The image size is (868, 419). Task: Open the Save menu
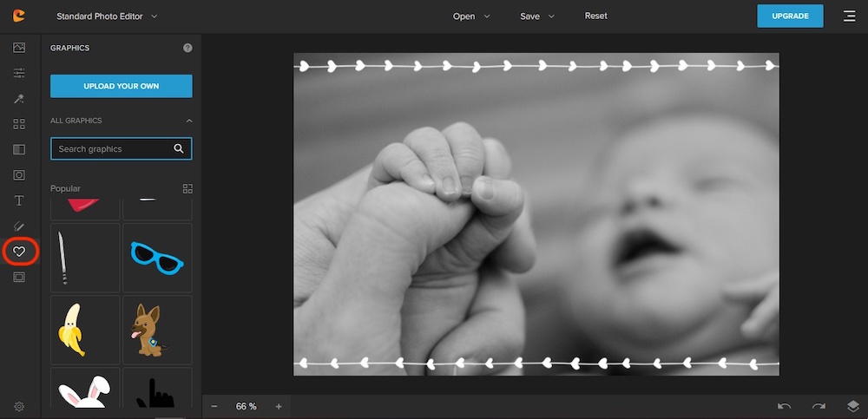tap(537, 16)
